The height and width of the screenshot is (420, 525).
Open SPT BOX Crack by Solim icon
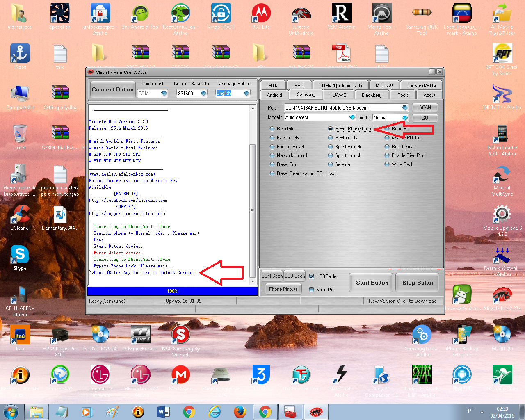(x=502, y=59)
